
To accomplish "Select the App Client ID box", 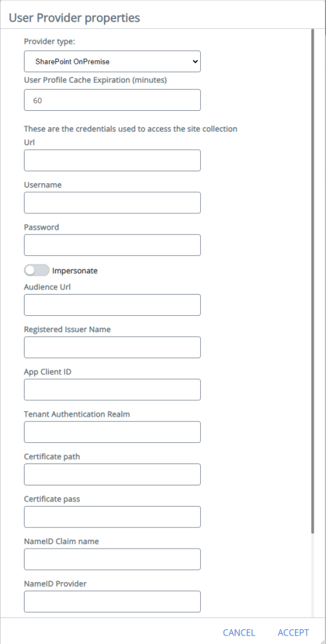I will pyautogui.click(x=112, y=389).
